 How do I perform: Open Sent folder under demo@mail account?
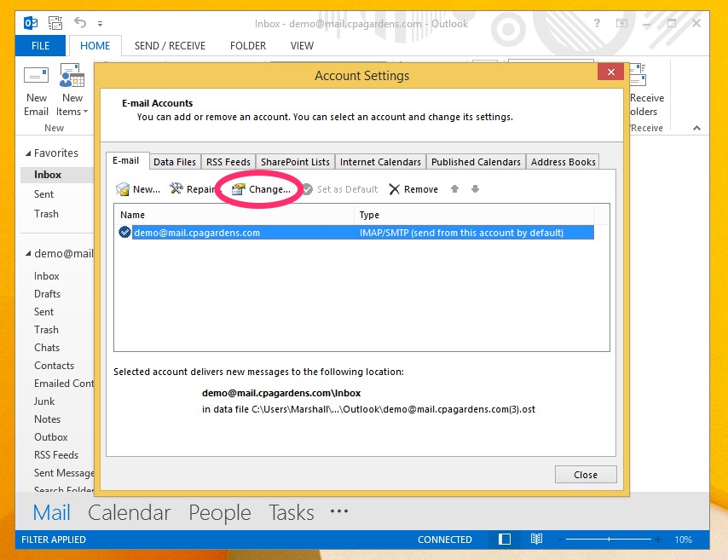point(43,312)
